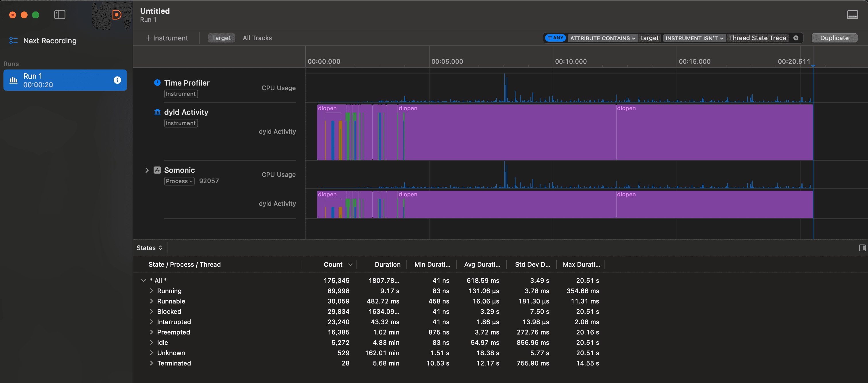Click the Next Recording list icon
Screen dimensions: 868x383
click(x=13, y=41)
